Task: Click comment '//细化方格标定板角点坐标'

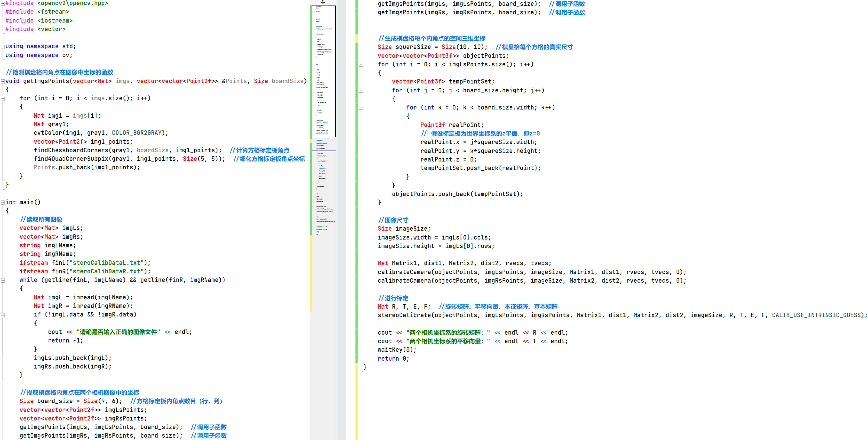Action: (269, 159)
